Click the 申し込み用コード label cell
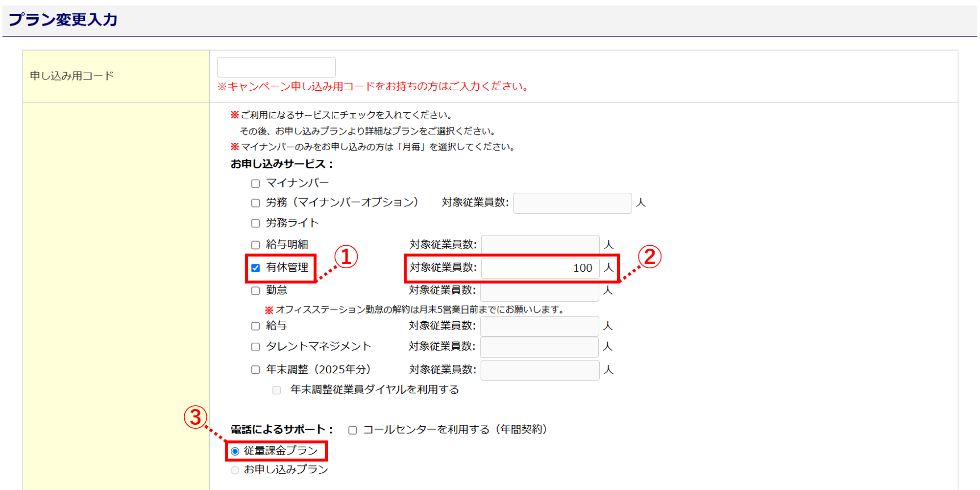The width and height of the screenshot is (980, 490). 116,76
